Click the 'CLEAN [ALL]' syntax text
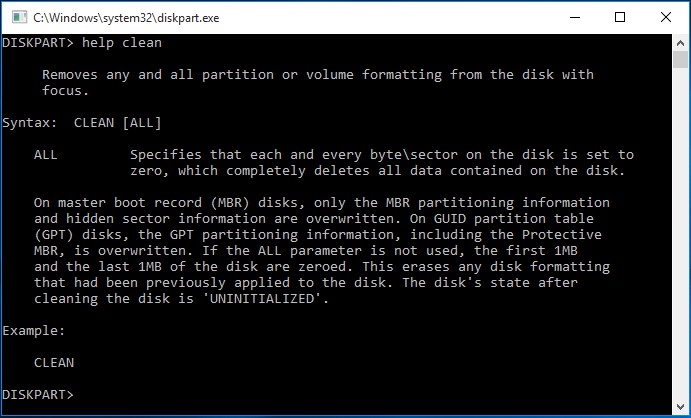The height and width of the screenshot is (418, 691). [x=118, y=122]
